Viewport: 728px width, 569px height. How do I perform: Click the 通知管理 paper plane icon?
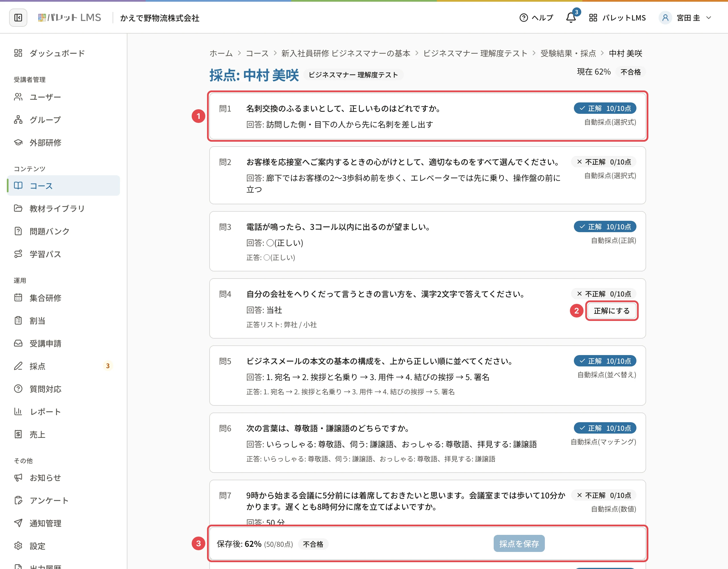pos(18,523)
